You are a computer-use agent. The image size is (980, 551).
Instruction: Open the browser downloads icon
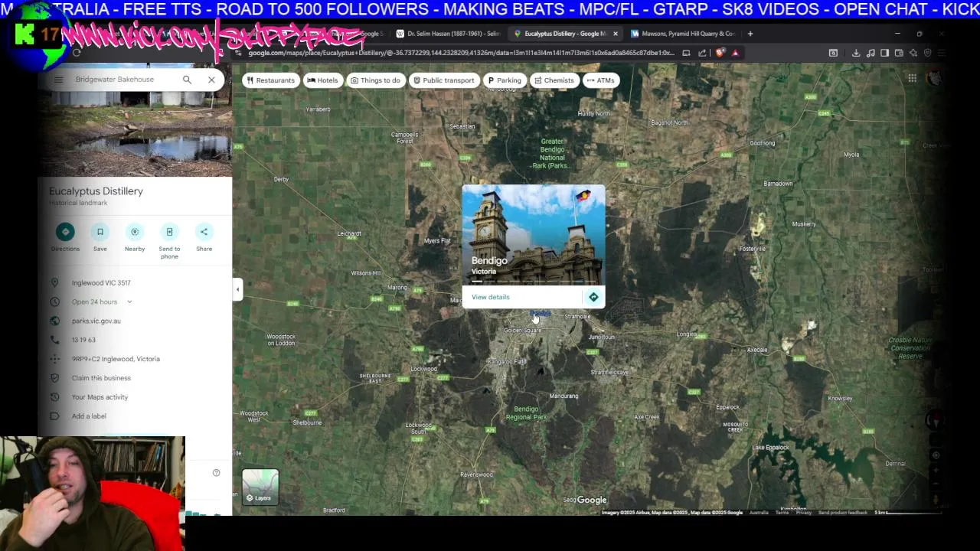(856, 53)
